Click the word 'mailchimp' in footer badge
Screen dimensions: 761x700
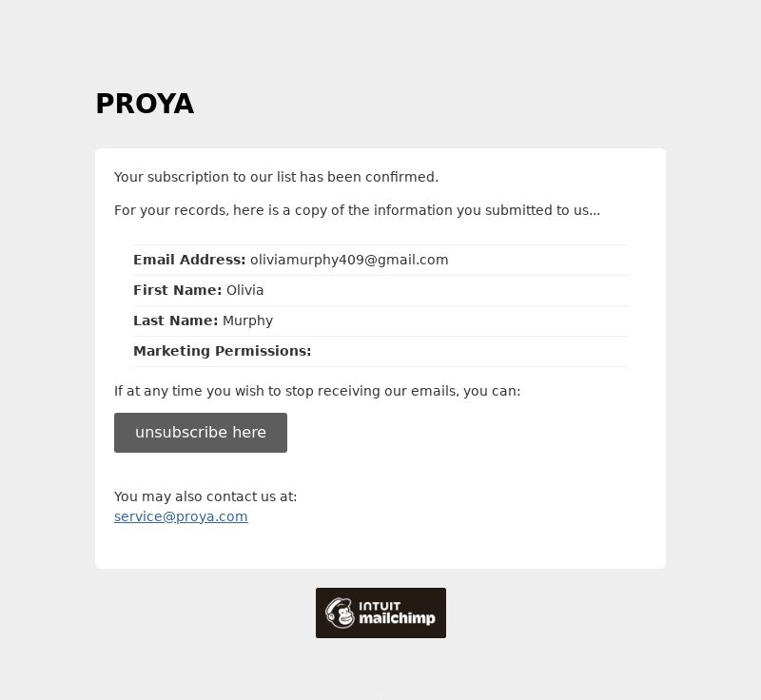coord(397,618)
